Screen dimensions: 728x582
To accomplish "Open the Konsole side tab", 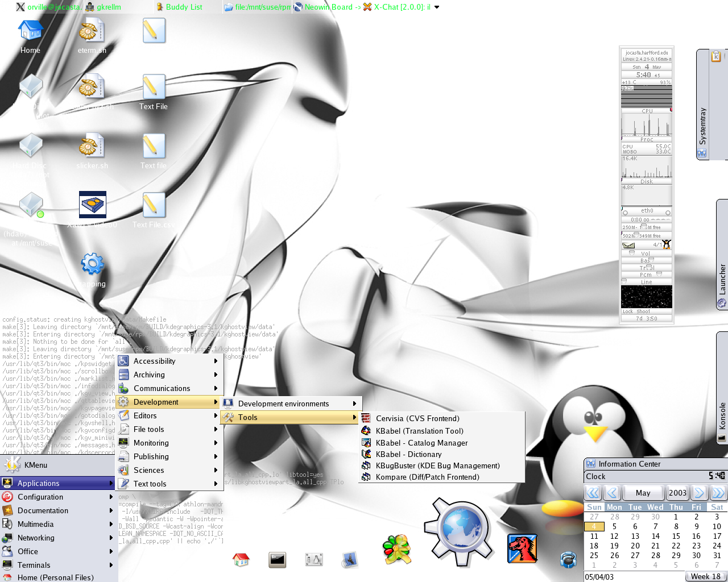I will pyautogui.click(x=722, y=388).
